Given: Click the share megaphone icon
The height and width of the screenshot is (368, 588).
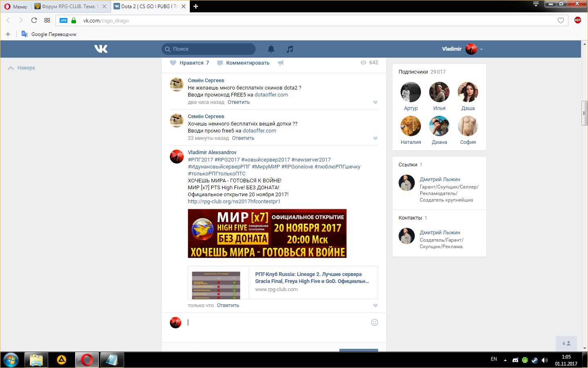Looking at the screenshot, I should click(281, 63).
